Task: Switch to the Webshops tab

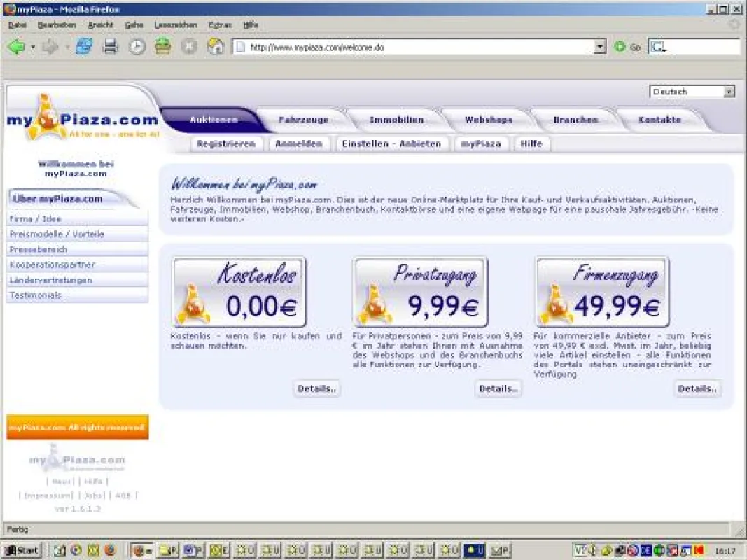Action: click(488, 120)
